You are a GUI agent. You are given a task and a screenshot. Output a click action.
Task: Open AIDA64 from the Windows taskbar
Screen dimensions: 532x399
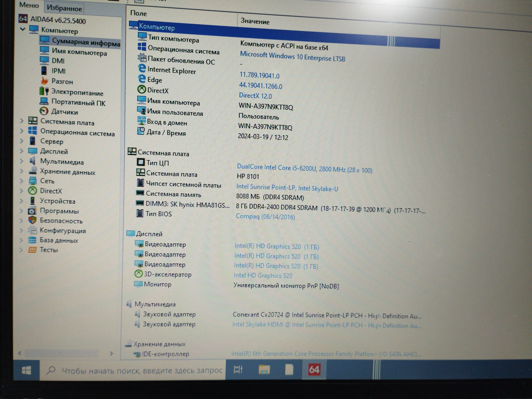coord(314,369)
